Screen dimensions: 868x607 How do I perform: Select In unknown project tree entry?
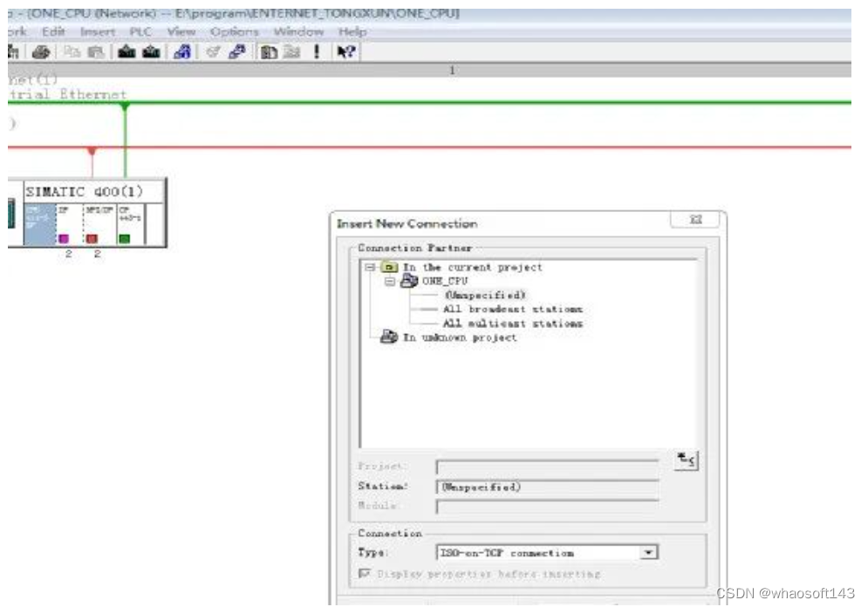click(x=460, y=337)
